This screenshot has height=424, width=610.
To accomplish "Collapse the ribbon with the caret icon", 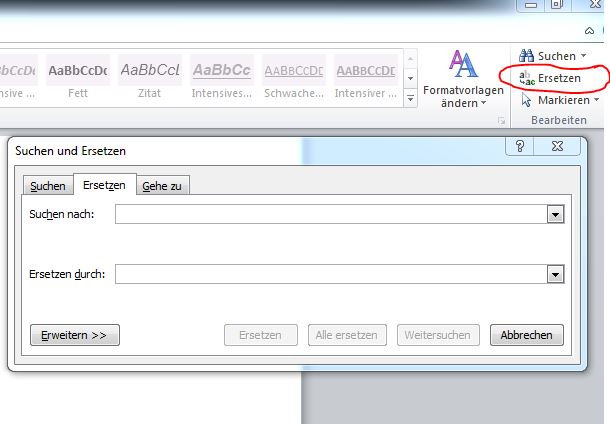I will (589, 31).
